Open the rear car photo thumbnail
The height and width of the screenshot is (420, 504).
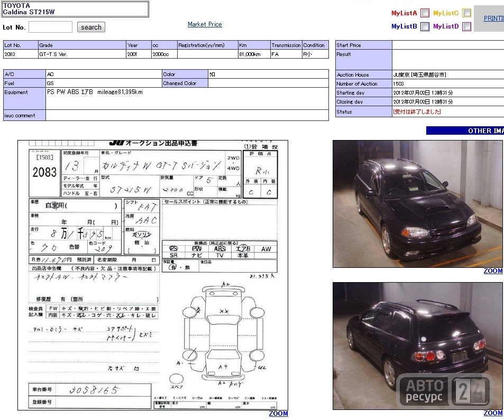coord(418,346)
